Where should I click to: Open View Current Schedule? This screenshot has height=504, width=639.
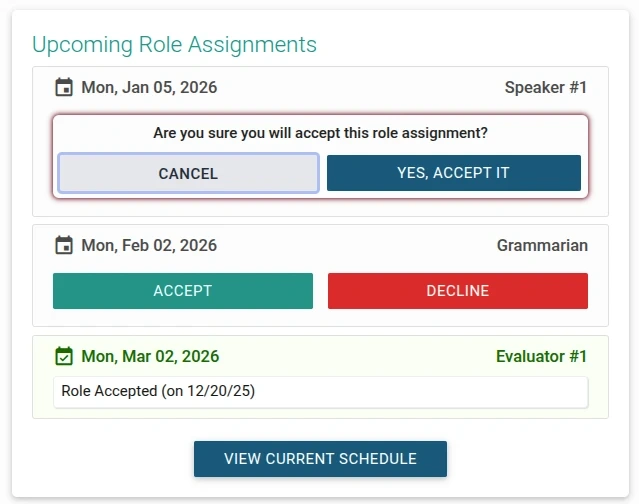click(x=320, y=459)
